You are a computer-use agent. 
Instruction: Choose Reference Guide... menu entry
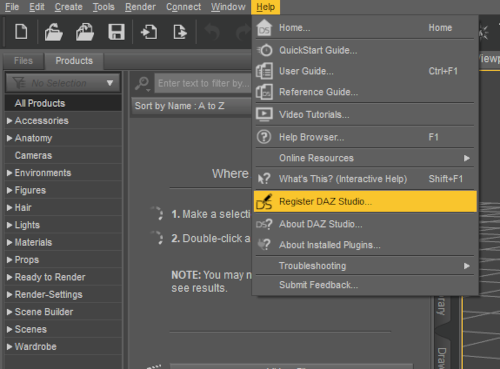[x=365, y=92]
